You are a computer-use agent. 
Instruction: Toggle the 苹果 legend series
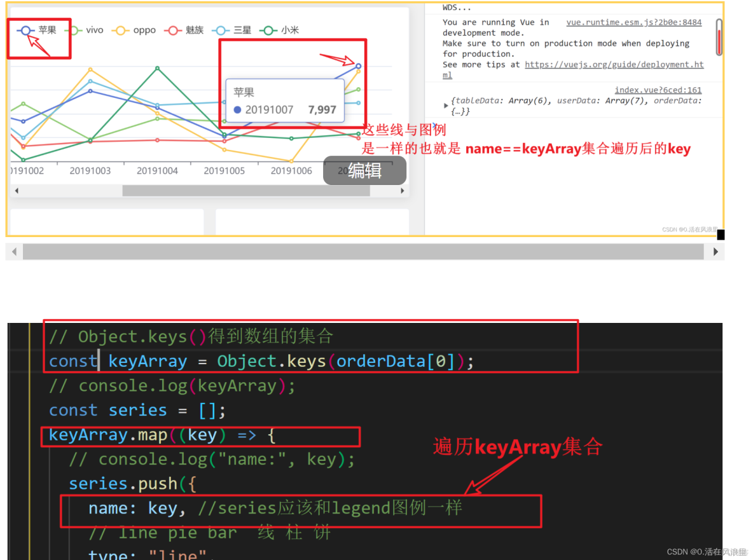point(37,31)
